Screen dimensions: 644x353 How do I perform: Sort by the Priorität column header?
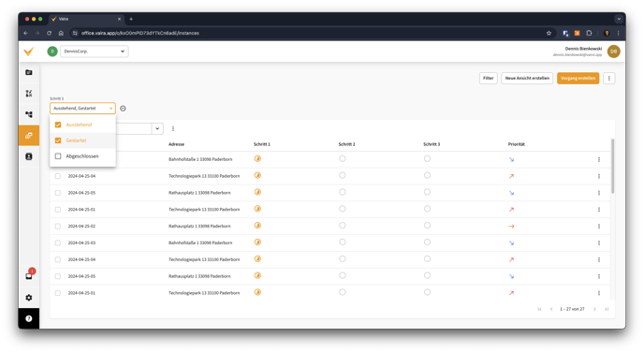(517, 144)
